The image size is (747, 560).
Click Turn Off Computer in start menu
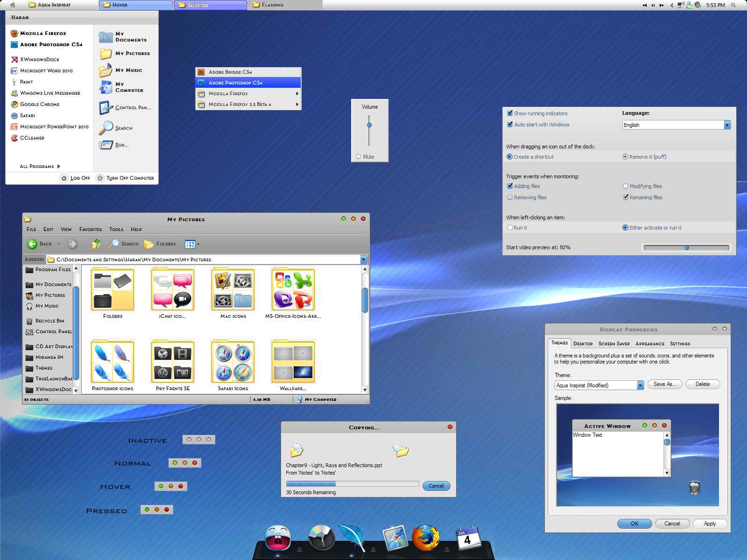click(125, 178)
